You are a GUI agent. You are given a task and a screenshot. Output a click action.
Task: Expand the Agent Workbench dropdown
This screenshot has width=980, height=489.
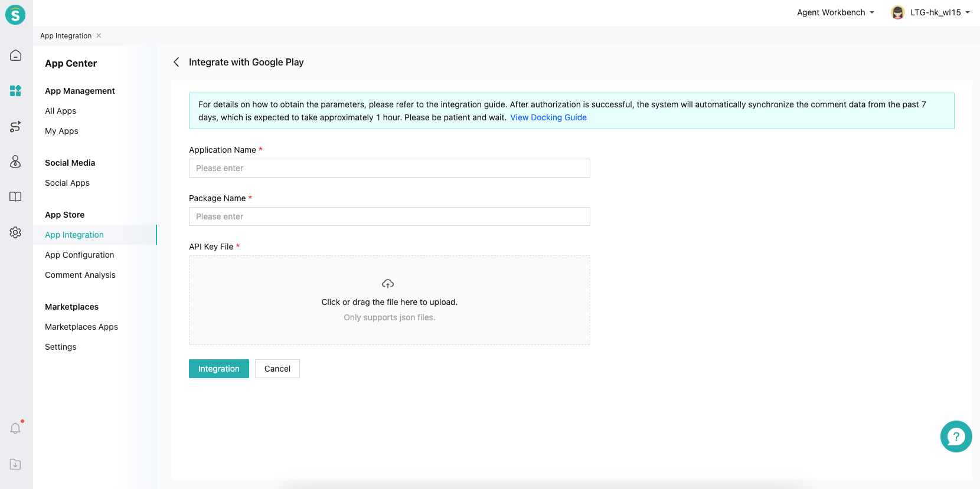coord(835,12)
